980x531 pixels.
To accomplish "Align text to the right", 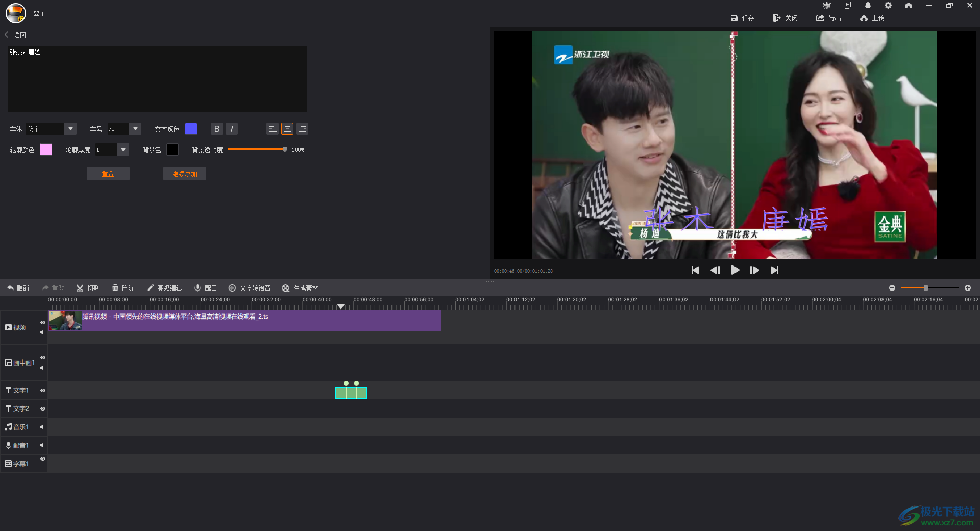I will pyautogui.click(x=302, y=129).
